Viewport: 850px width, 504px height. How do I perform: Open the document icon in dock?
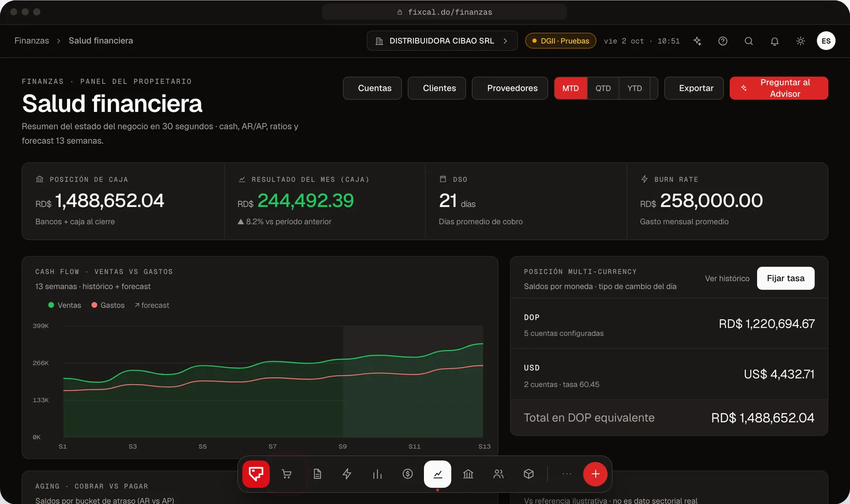317,474
